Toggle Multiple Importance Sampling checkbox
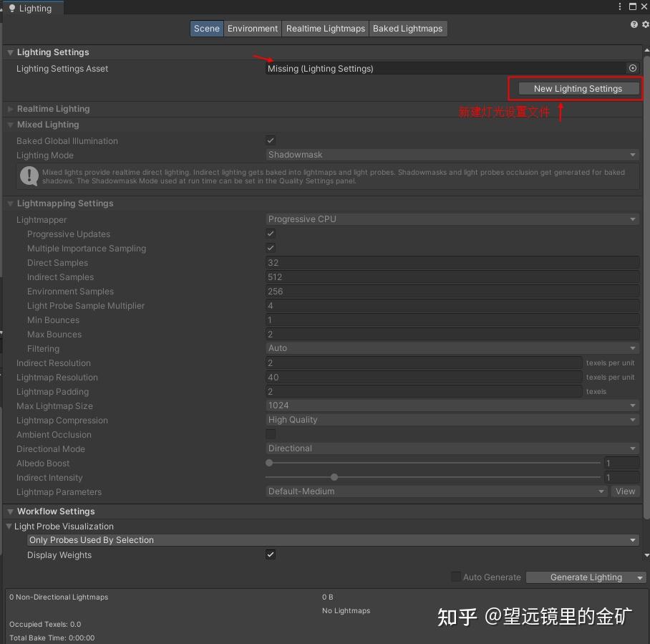Image resolution: width=650 pixels, height=644 pixels. click(271, 248)
